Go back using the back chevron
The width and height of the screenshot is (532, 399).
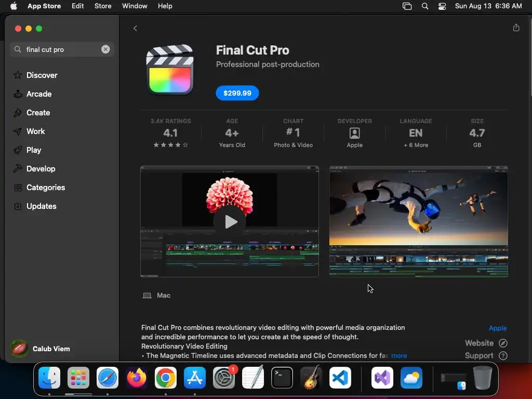[135, 28]
